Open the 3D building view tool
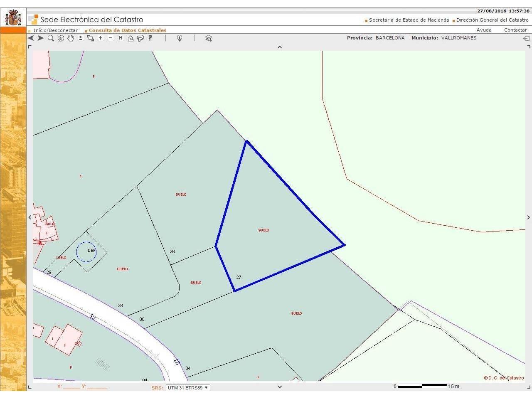The width and height of the screenshot is (532, 399). (61, 38)
